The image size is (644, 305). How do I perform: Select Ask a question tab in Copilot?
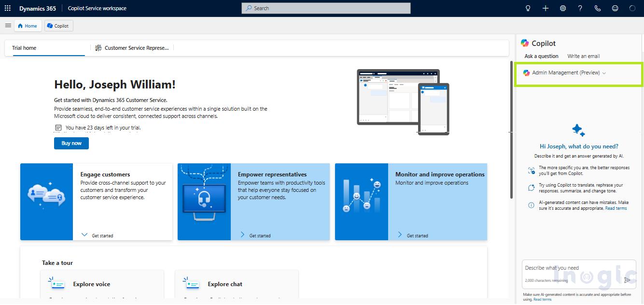coord(541,56)
